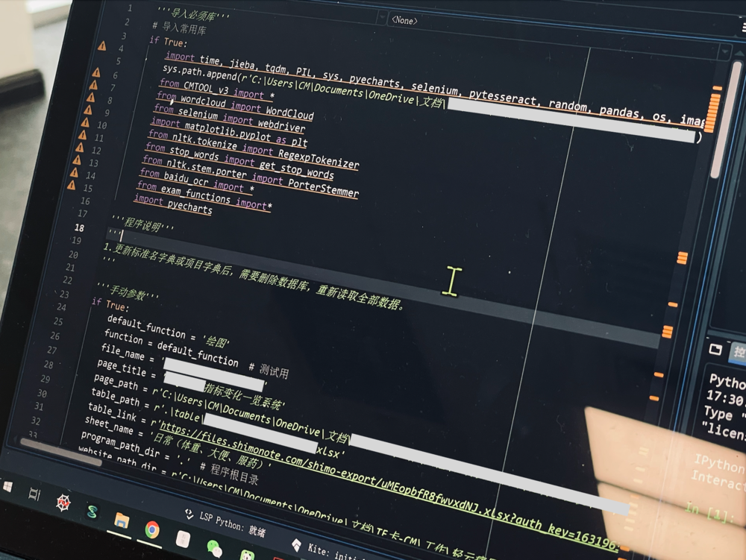
Task: Click the orange flag beside the '手动参数' area
Action: coord(672,304)
